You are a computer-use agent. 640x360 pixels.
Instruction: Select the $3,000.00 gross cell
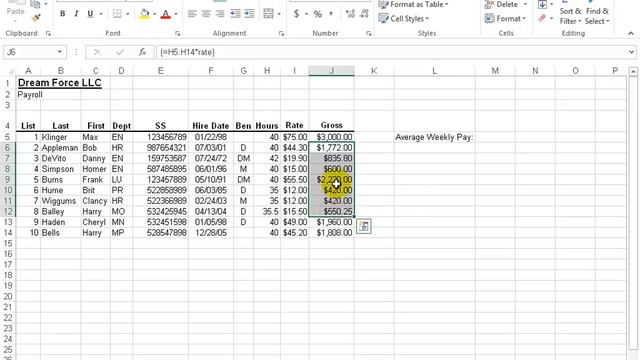331,137
